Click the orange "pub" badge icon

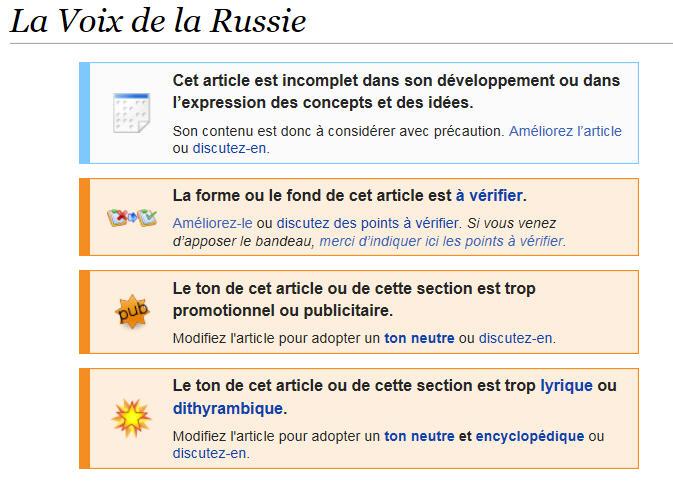[x=131, y=312]
